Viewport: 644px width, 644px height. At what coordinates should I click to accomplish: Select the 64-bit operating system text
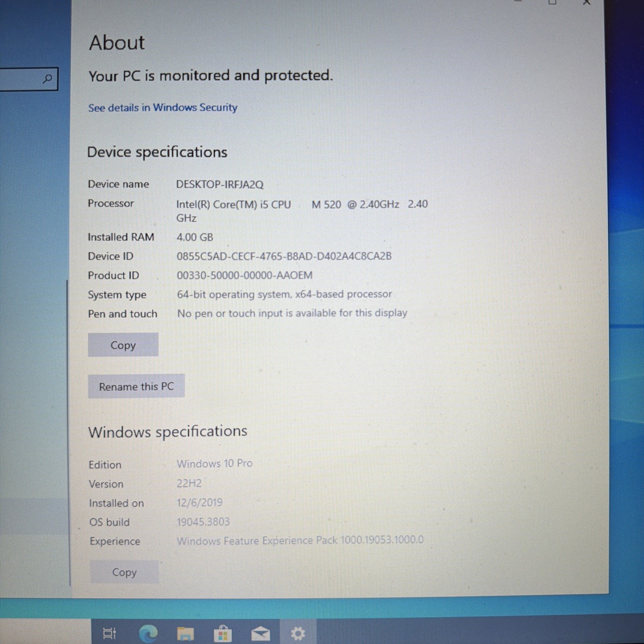click(285, 294)
